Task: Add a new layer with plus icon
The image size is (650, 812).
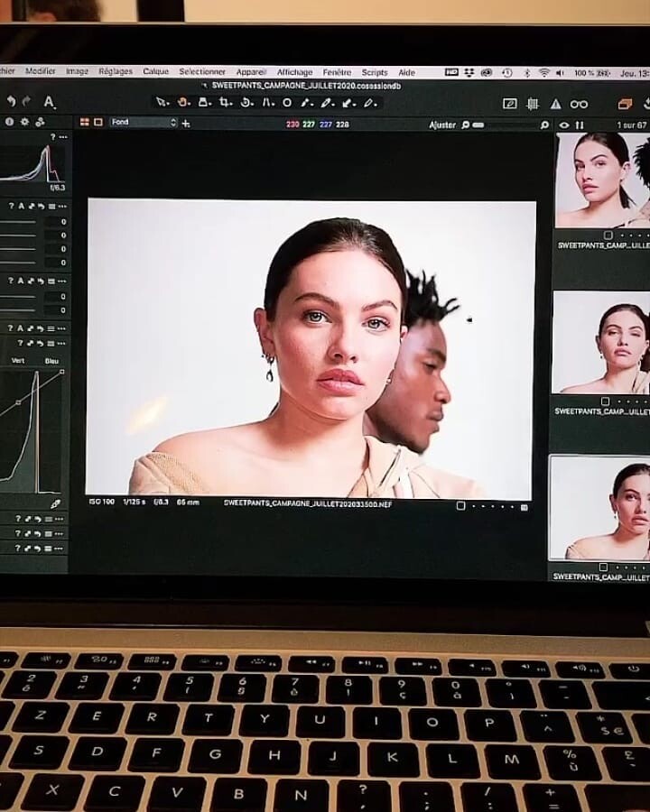Action: click(186, 123)
